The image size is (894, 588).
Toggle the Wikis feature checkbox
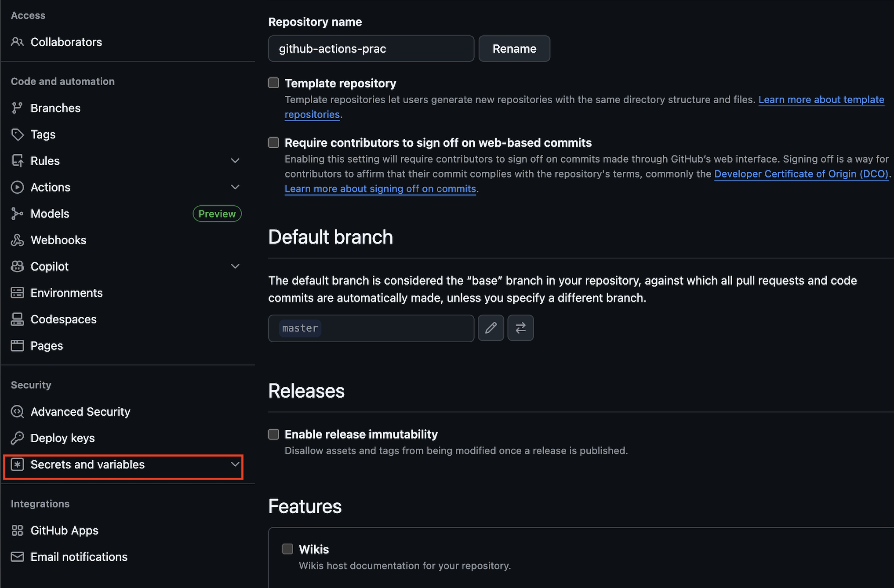tap(287, 549)
